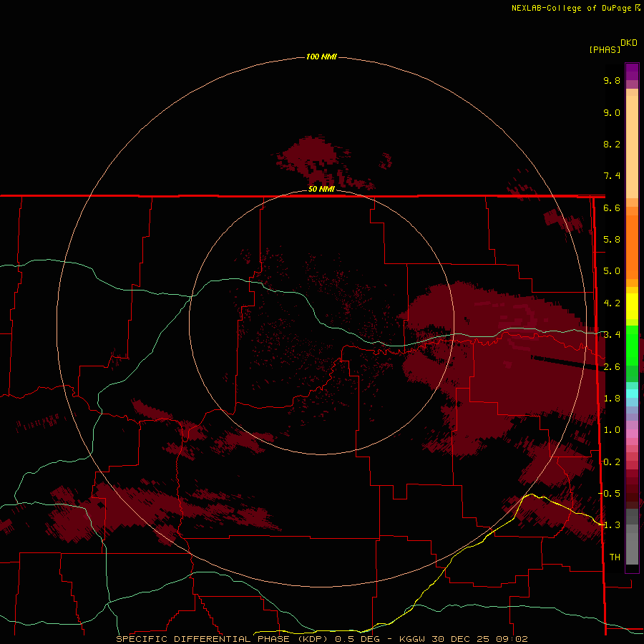Click the SPECIFIC DIFFERENTIAL PHASE (KDP) caption
This screenshot has height=644, width=644.
(223, 639)
